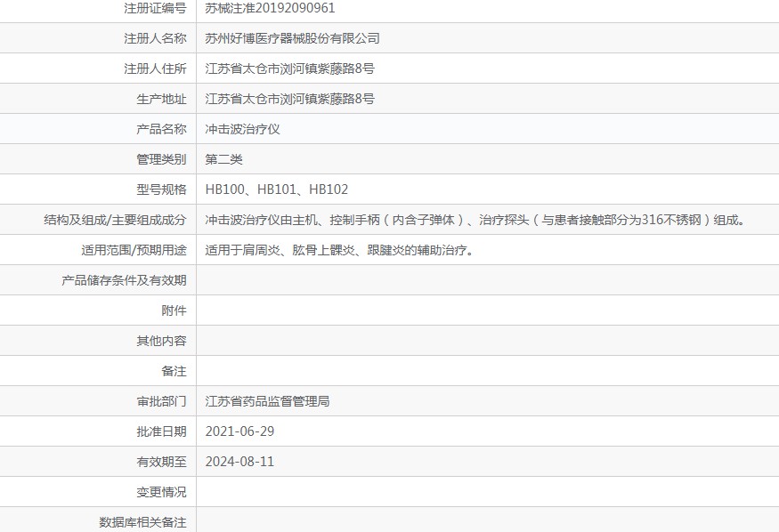The image size is (779, 532).
Task: Click the registration number 苏械注准20192090961
Action: (270, 8)
